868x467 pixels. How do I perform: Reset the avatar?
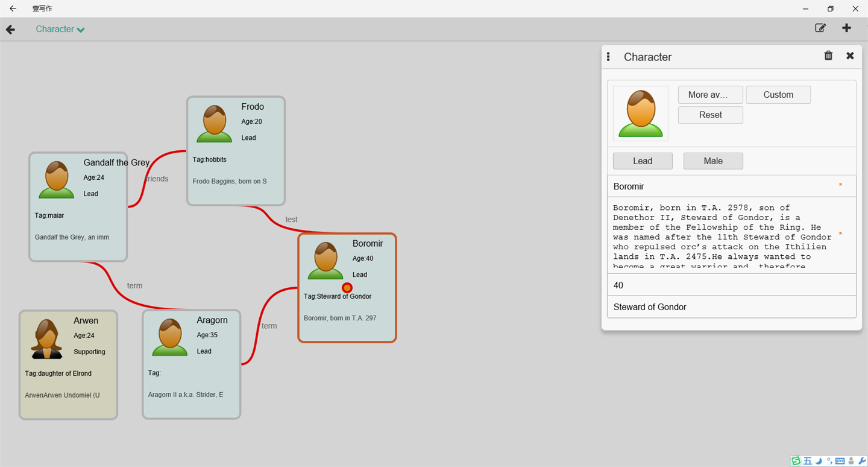point(711,115)
